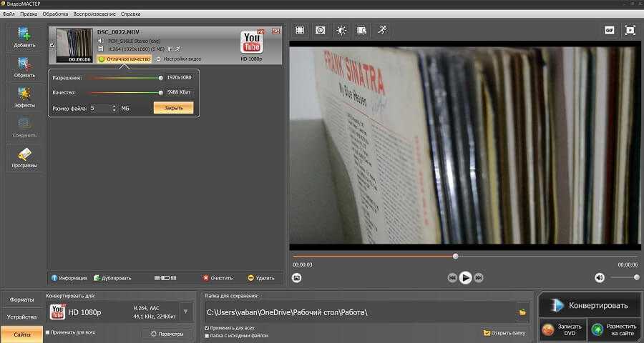This screenshot has height=343, width=644.
Task: Click the file size stepper arrows
Action: (114, 108)
